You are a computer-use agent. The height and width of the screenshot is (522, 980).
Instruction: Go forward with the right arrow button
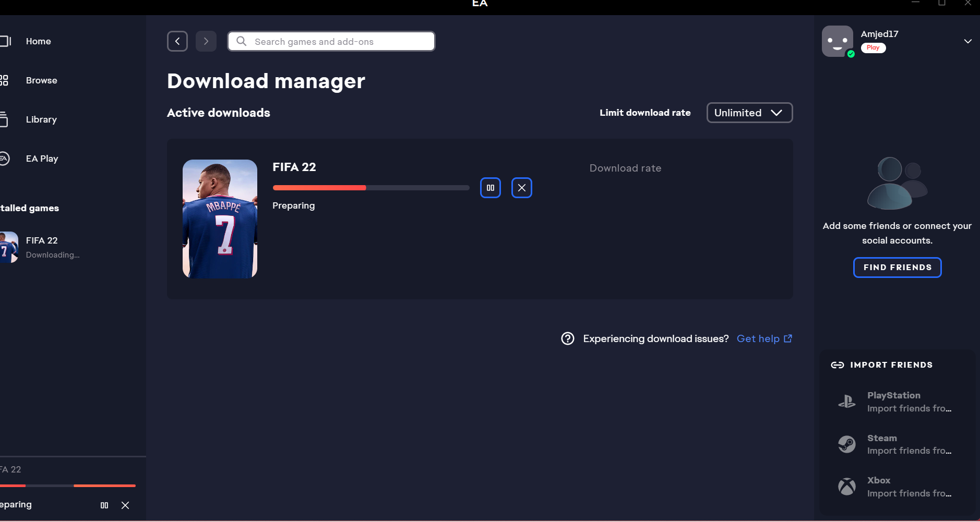pos(206,41)
